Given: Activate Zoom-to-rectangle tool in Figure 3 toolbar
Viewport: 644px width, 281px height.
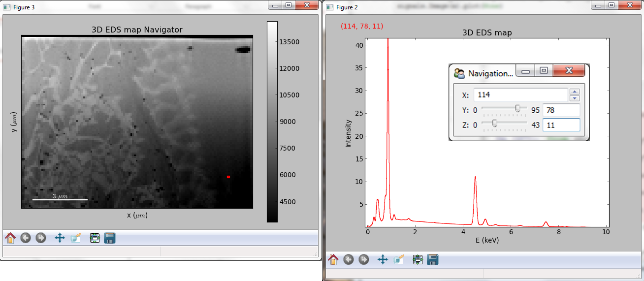Looking at the screenshot, I should (75, 238).
